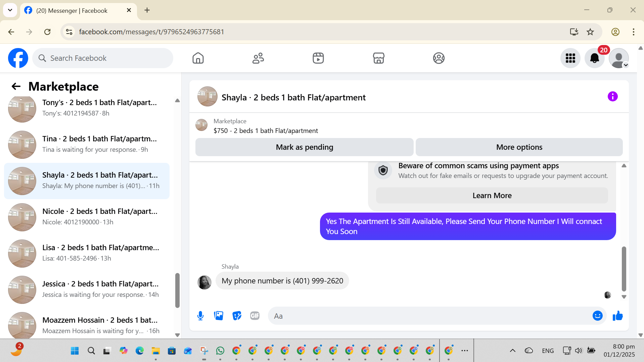The width and height of the screenshot is (644, 362).
Task: Open the Facebook Home feed icon
Action: click(x=198, y=58)
